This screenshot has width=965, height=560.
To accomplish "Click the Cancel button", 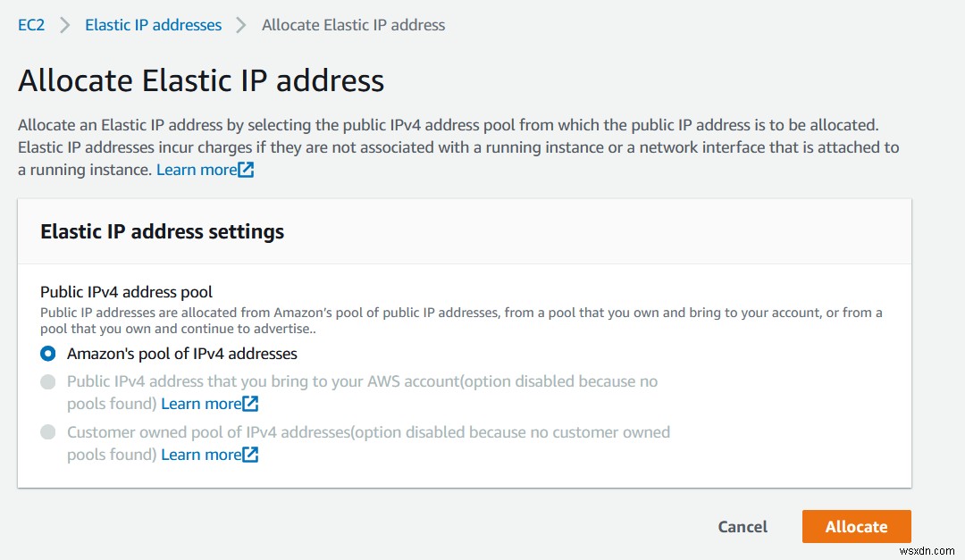I will pyautogui.click(x=742, y=526).
